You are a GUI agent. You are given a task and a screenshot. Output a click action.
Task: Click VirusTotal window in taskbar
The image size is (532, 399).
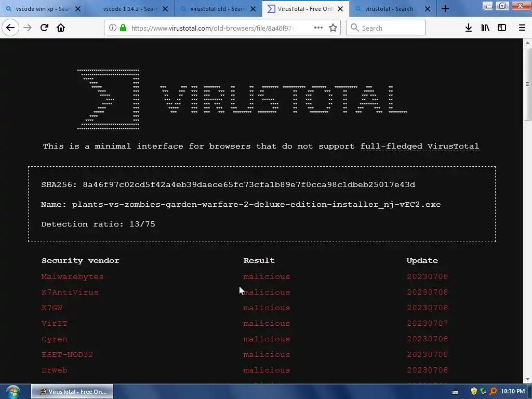click(72, 392)
